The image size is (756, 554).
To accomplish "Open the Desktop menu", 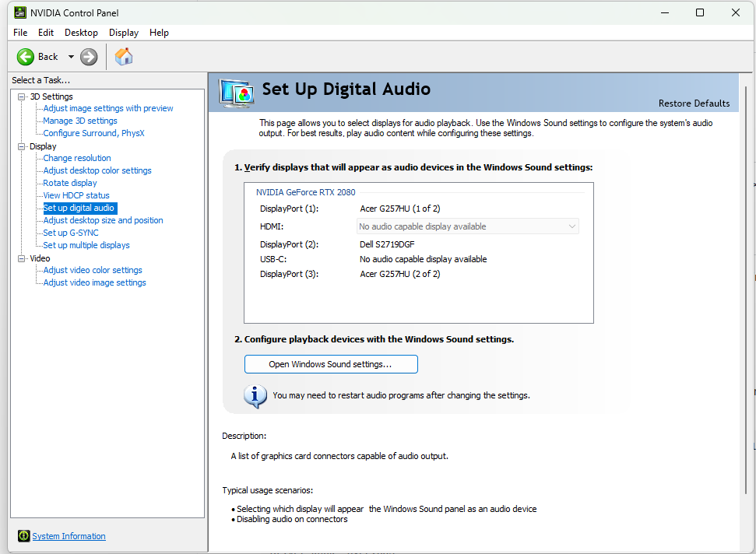I will 81,32.
